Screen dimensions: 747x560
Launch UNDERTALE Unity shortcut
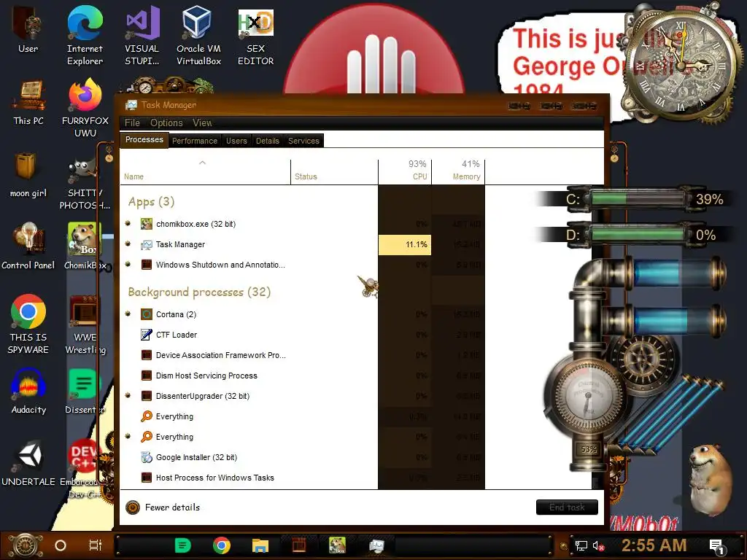click(x=28, y=464)
